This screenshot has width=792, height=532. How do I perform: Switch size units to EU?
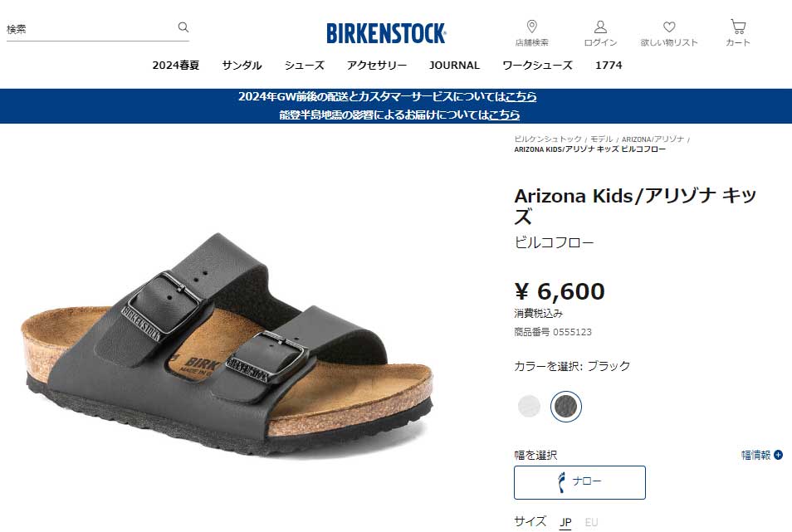591,522
